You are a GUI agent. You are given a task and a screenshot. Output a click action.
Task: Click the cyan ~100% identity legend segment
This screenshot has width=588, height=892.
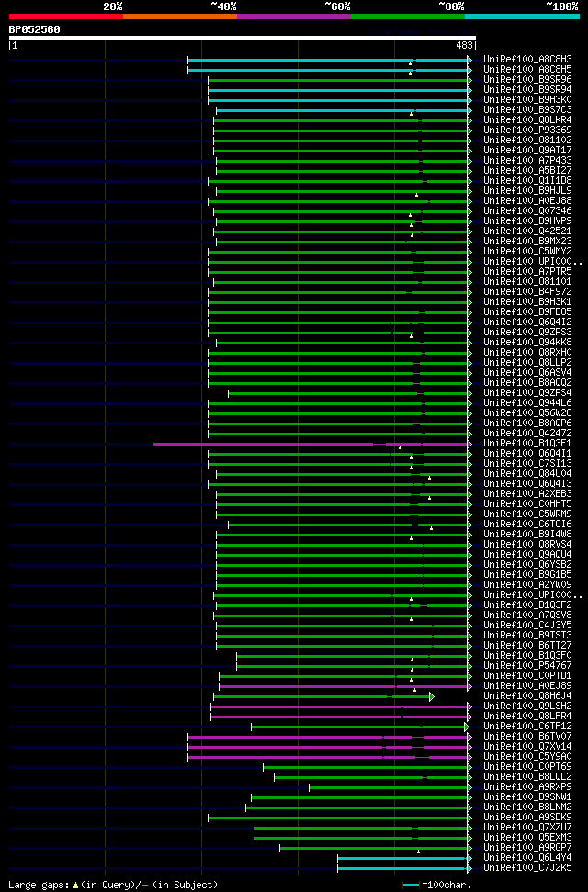click(522, 17)
